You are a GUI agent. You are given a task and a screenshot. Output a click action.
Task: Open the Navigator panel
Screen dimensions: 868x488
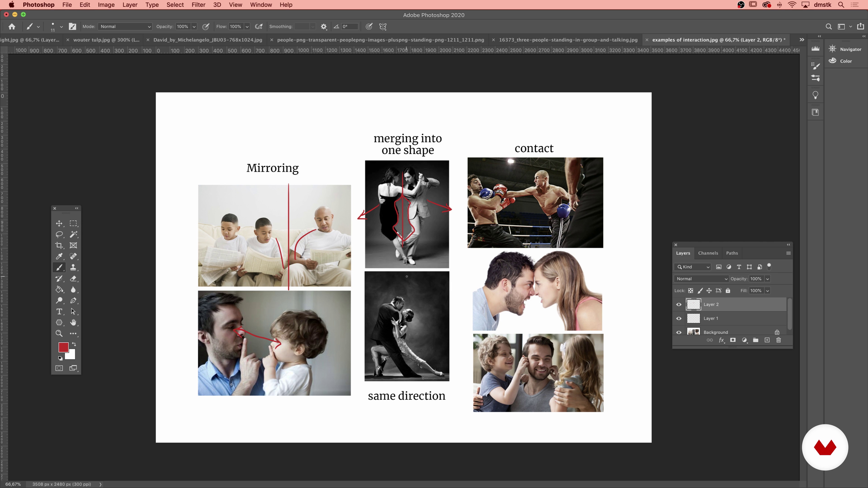(846, 49)
